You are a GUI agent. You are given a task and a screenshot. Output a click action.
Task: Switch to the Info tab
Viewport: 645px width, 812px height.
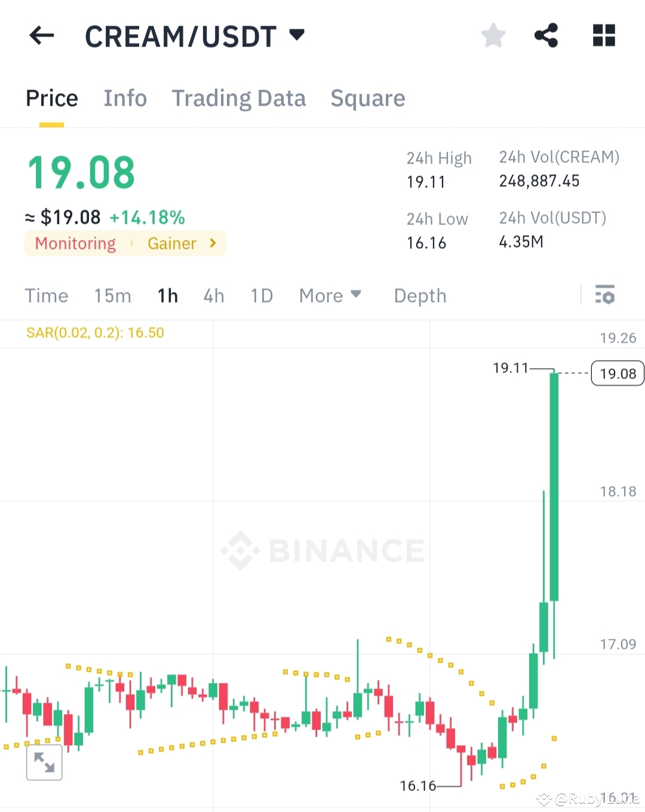[125, 98]
